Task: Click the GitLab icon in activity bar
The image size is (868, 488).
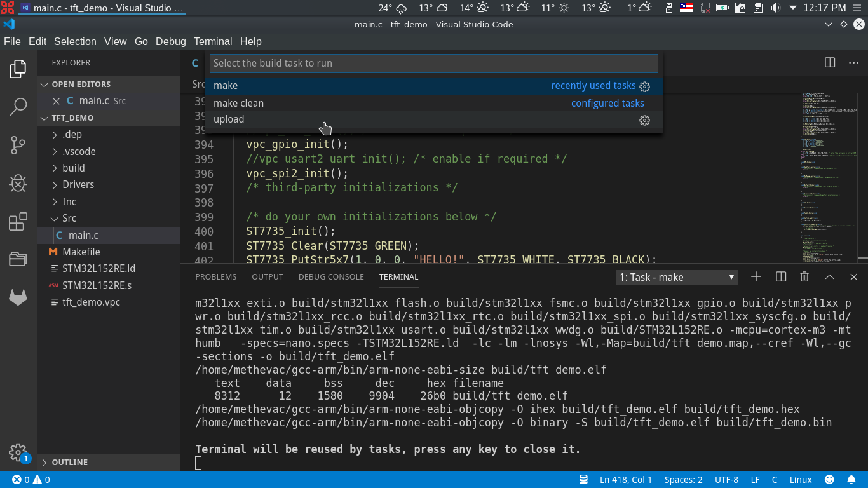Action: point(18,297)
